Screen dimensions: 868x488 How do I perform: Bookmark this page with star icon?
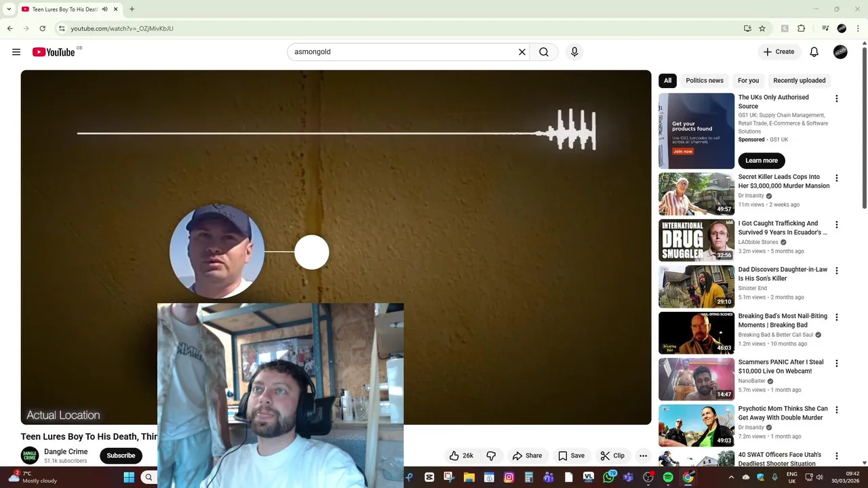(x=762, y=28)
